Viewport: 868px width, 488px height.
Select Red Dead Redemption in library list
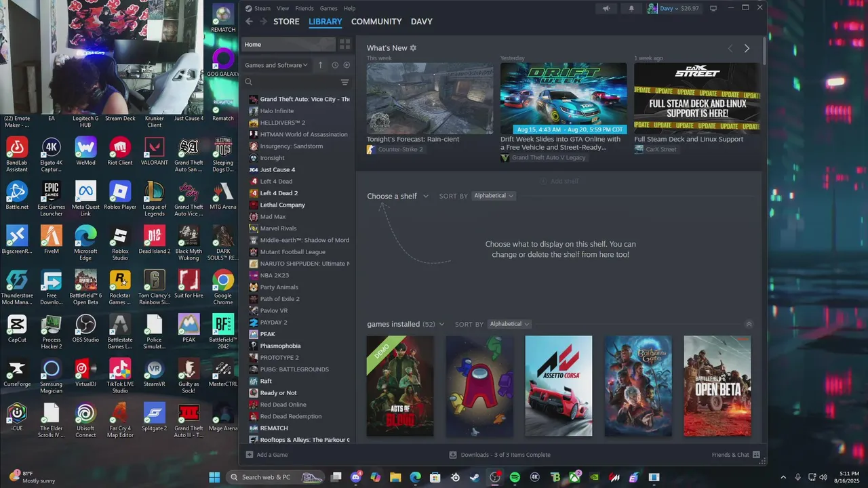click(x=298, y=416)
